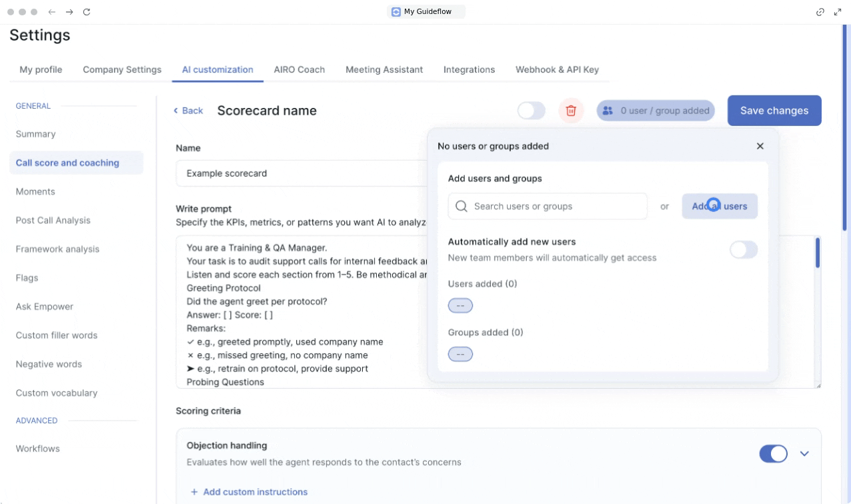851x504 pixels.
Task: Reload the page with refresh icon
Action: pyautogui.click(x=87, y=12)
